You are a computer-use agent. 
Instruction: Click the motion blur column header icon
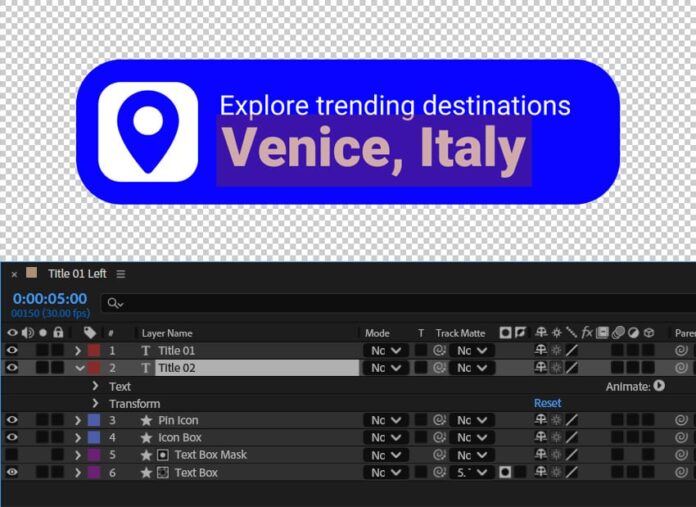click(618, 333)
